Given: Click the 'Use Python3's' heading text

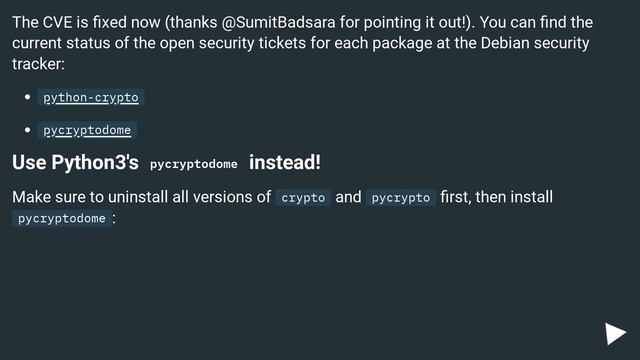Looking at the screenshot, I should click(76, 162).
